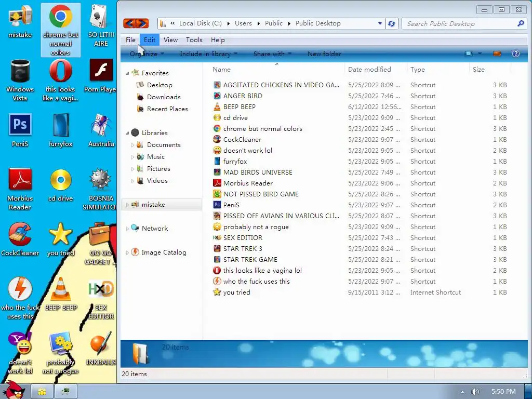
Task: Expand the Documents library node
Action: (132, 145)
